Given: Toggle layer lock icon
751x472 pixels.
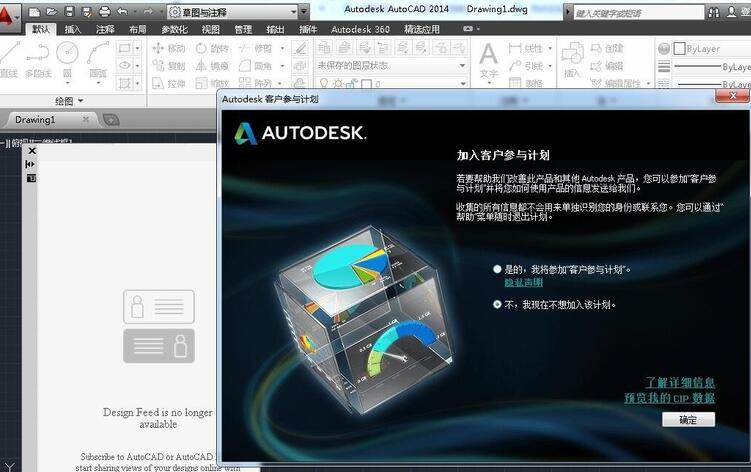Looking at the screenshot, I should 352,84.
